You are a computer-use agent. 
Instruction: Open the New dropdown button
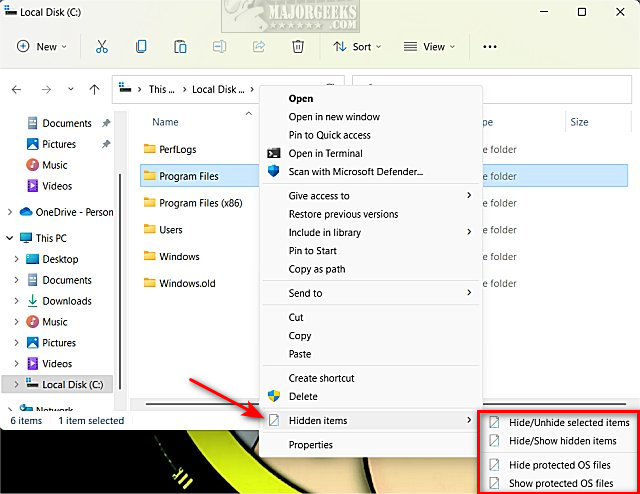pyautogui.click(x=42, y=46)
